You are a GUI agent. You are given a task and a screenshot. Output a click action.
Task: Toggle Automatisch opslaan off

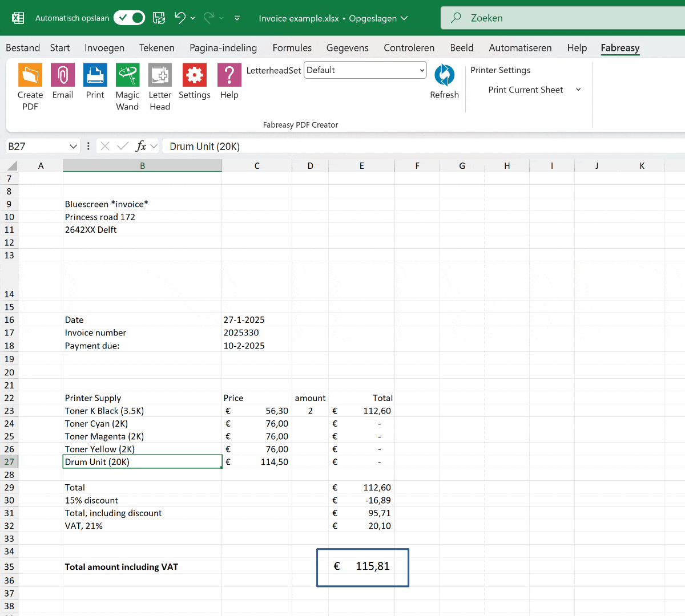pos(129,18)
